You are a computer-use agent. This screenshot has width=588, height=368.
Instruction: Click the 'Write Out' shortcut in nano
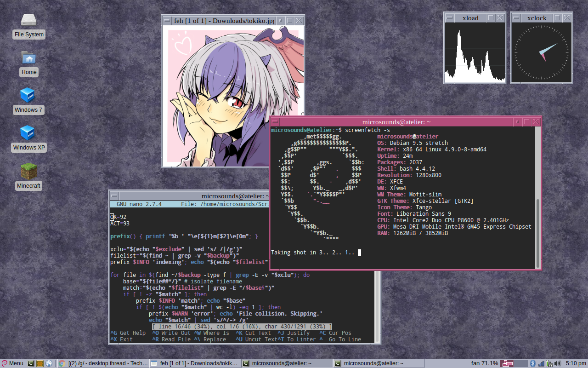coord(171,333)
